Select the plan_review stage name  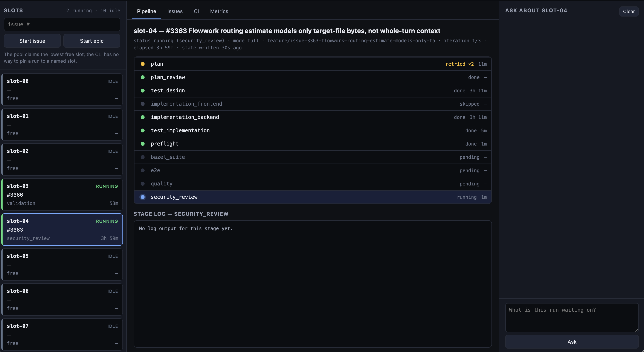pyautogui.click(x=168, y=77)
